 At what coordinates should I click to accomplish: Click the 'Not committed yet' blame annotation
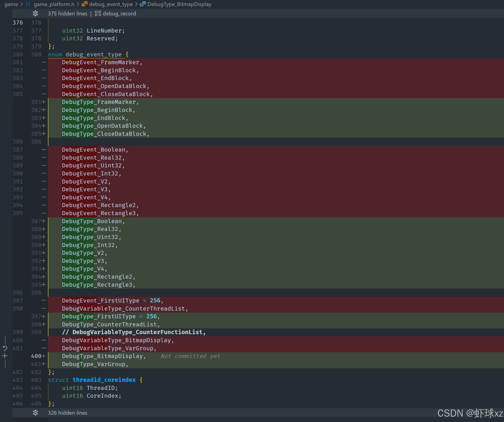click(190, 356)
